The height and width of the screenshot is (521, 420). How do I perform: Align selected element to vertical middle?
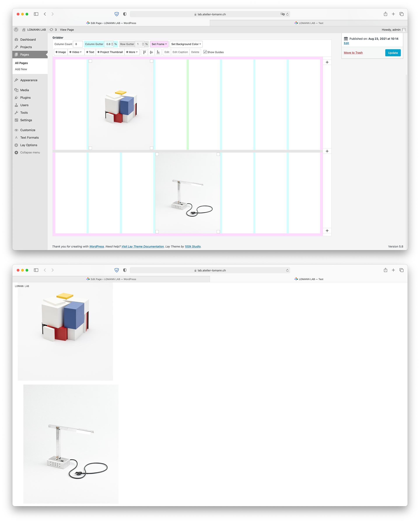(x=151, y=52)
